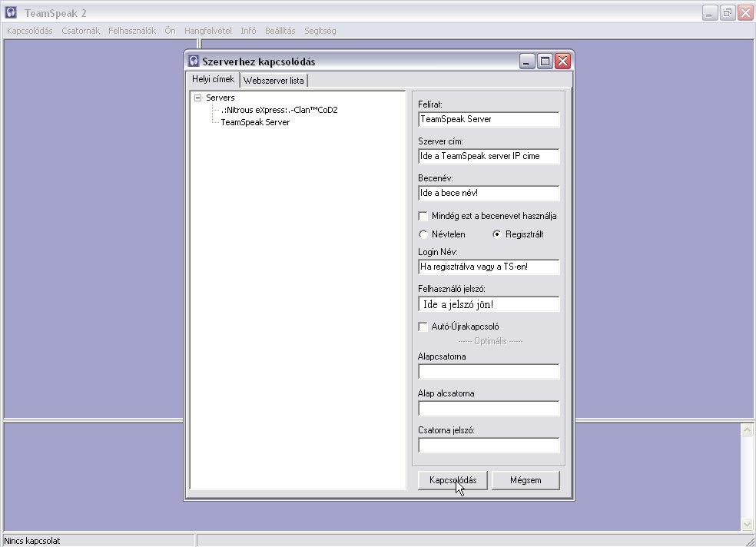756x547 pixels.
Task: Click the Szerver cím input field
Action: coord(489,157)
